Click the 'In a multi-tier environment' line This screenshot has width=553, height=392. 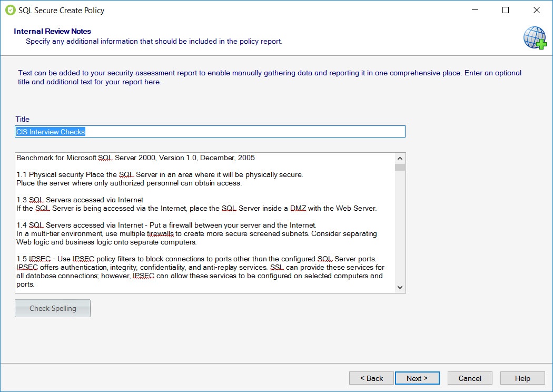(196, 233)
